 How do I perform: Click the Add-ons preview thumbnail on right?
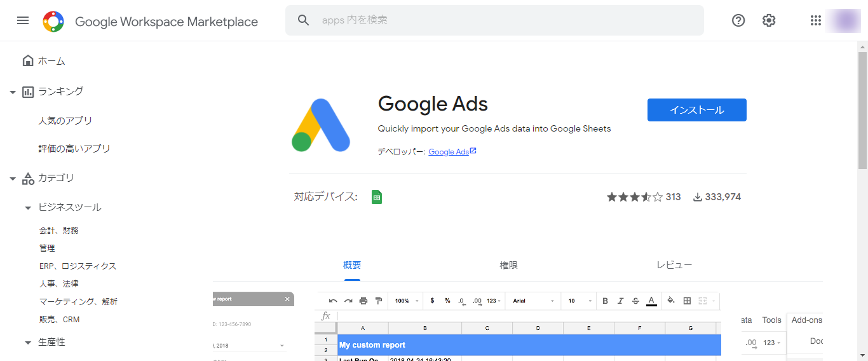(x=782, y=337)
